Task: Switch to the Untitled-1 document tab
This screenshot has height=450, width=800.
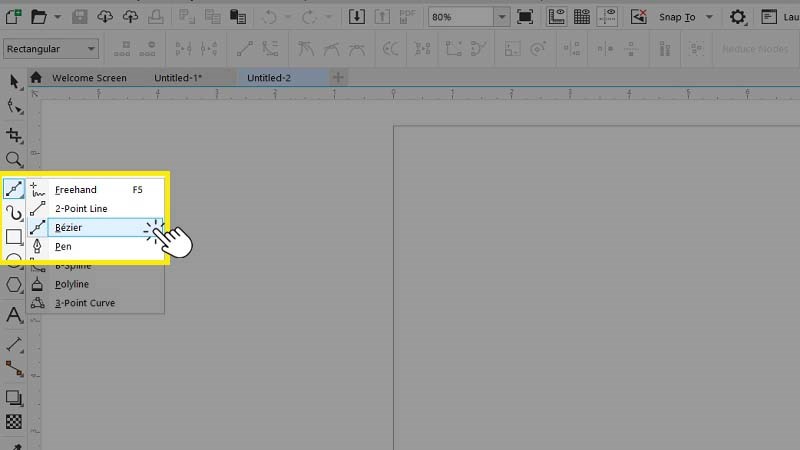Action: point(178,78)
